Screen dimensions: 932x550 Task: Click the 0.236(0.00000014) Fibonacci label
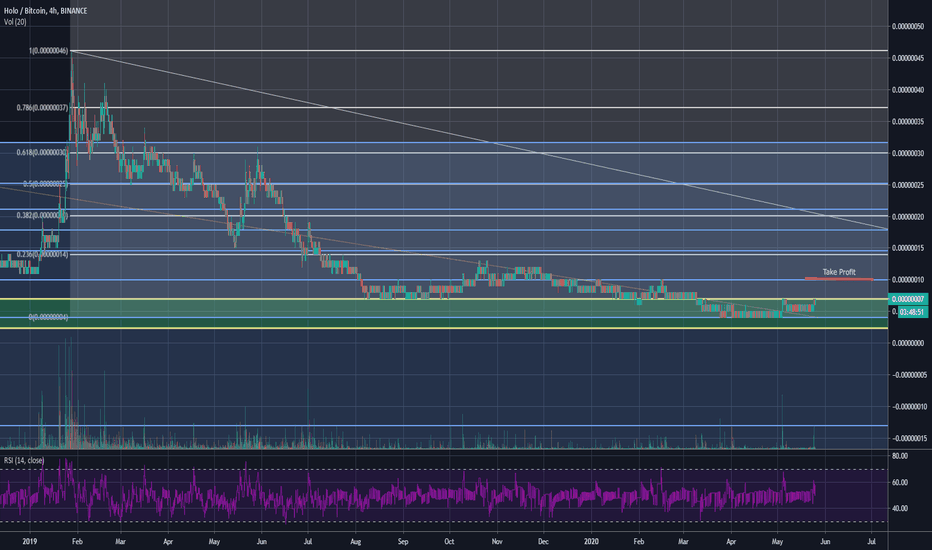click(x=42, y=254)
